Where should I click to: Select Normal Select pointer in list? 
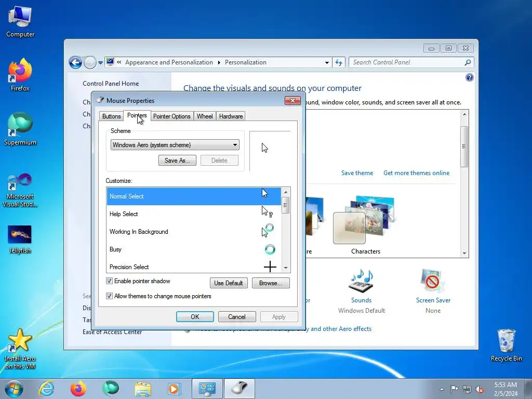(x=194, y=196)
